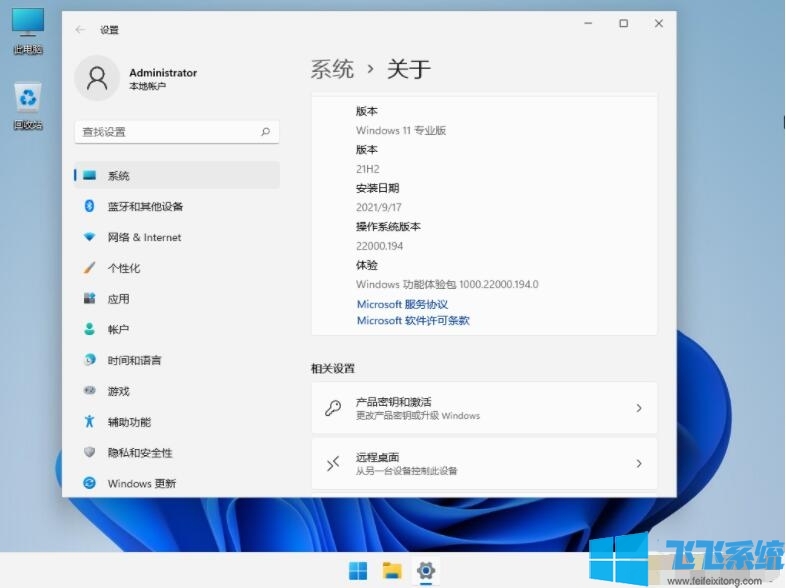Screen dimensions: 786x588
Task: Click 系统 in the breadcrumb header
Action: (x=332, y=69)
